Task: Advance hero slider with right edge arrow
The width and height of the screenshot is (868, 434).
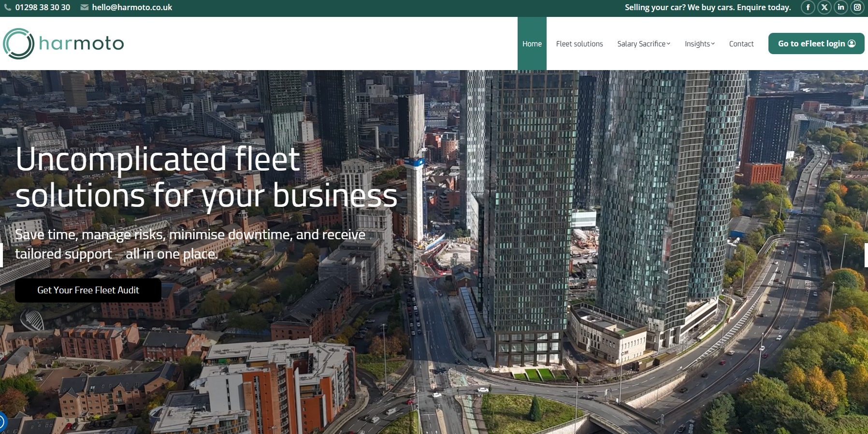Action: point(866,255)
